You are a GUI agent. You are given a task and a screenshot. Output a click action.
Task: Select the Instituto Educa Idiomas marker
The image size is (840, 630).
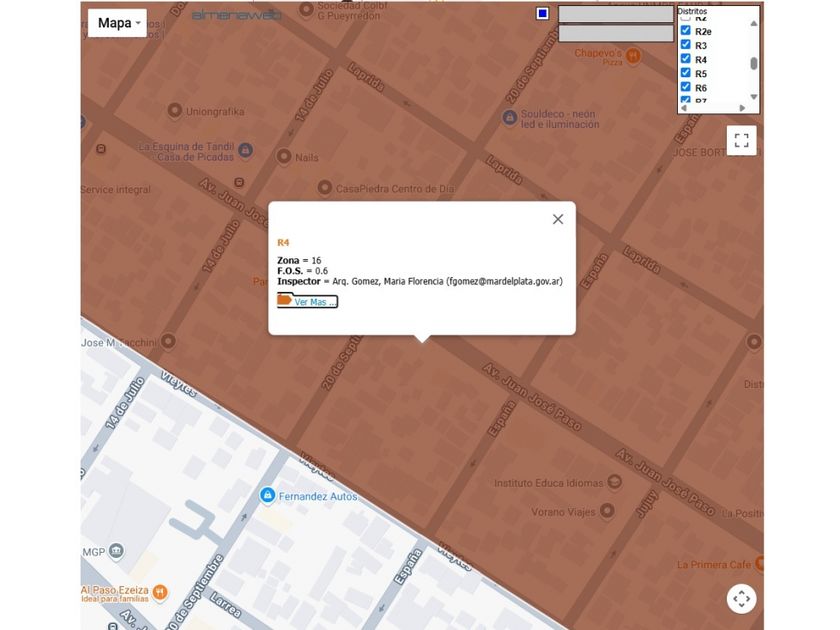614,482
